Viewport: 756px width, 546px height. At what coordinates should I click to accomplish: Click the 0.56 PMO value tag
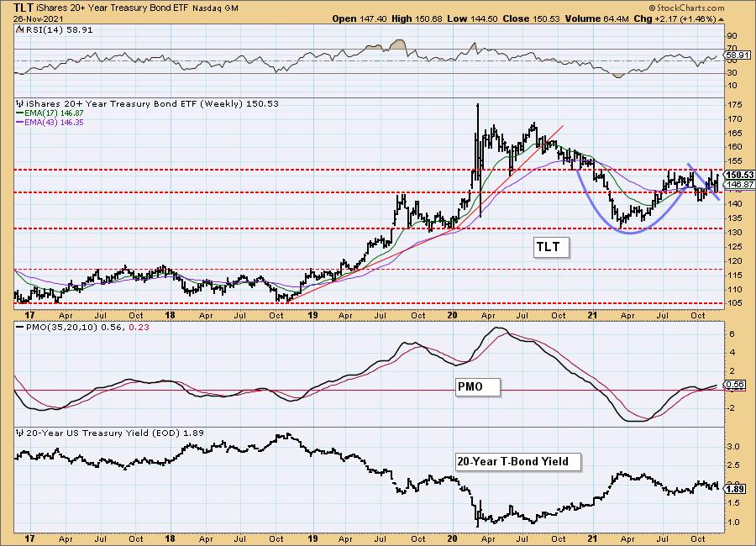click(735, 385)
